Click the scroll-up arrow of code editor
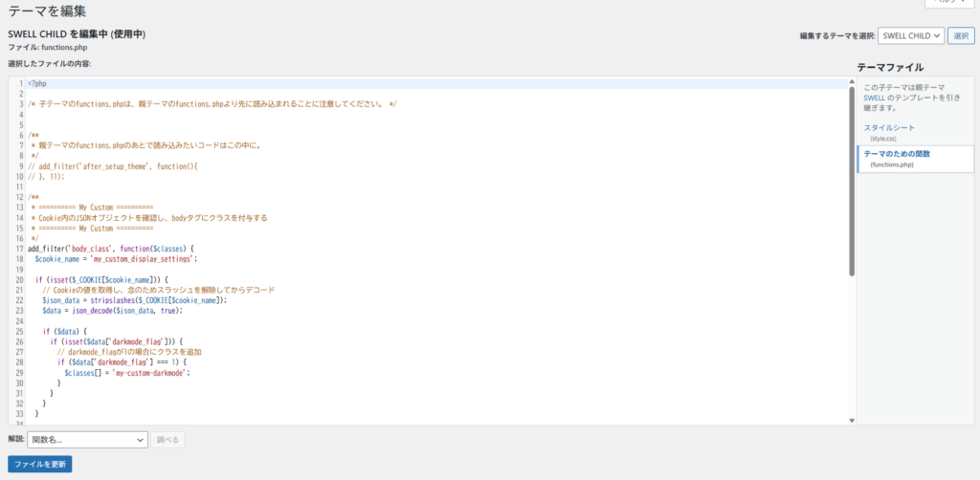 coord(851,82)
